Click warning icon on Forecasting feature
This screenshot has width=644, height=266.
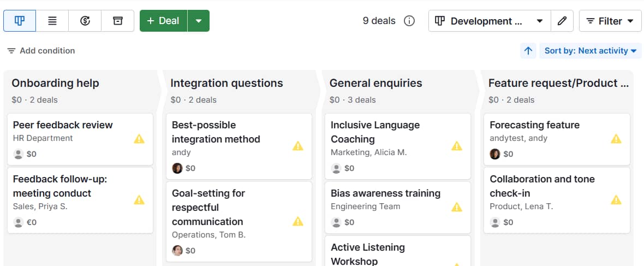pyautogui.click(x=616, y=139)
